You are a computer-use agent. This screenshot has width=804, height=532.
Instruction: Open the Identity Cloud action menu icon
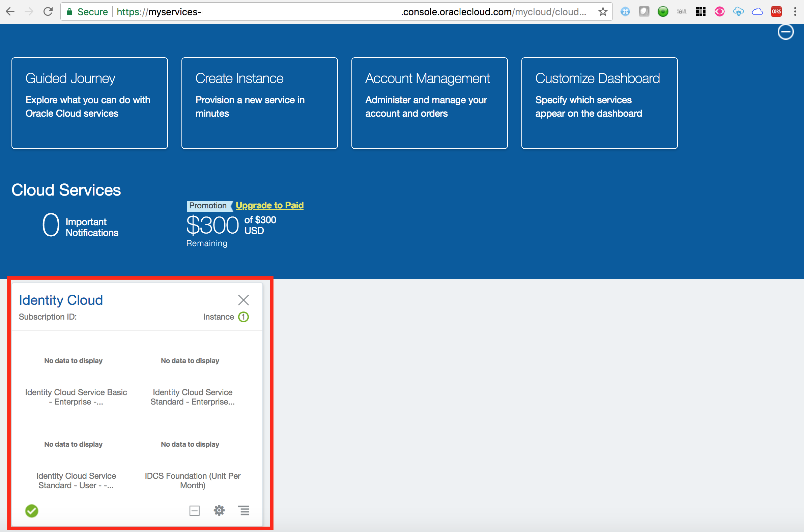pyautogui.click(x=244, y=510)
